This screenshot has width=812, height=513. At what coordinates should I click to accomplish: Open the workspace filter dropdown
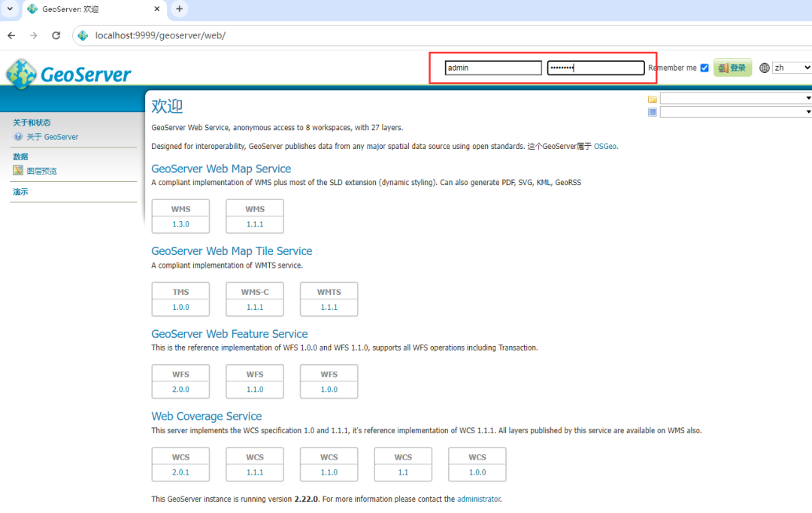(x=736, y=99)
